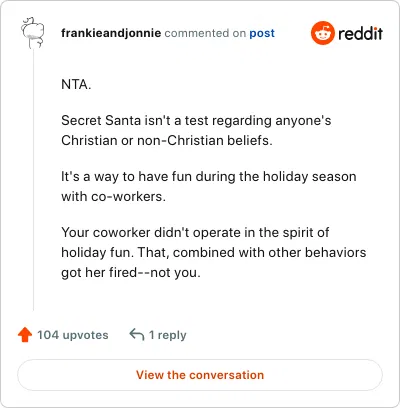This screenshot has width=400, height=408.
Task: Click the 'NTA.' verdict text
Action: 76,84
